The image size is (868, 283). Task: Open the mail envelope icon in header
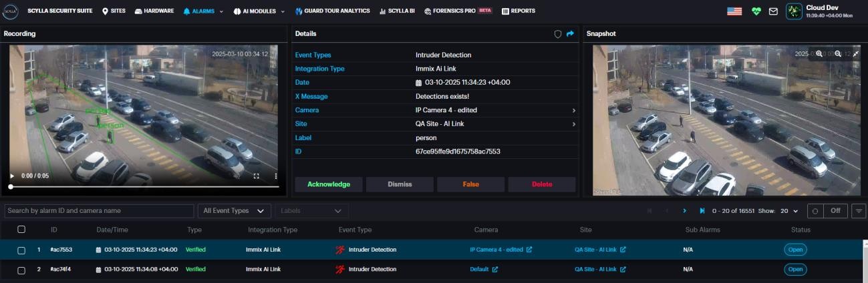pos(773,11)
